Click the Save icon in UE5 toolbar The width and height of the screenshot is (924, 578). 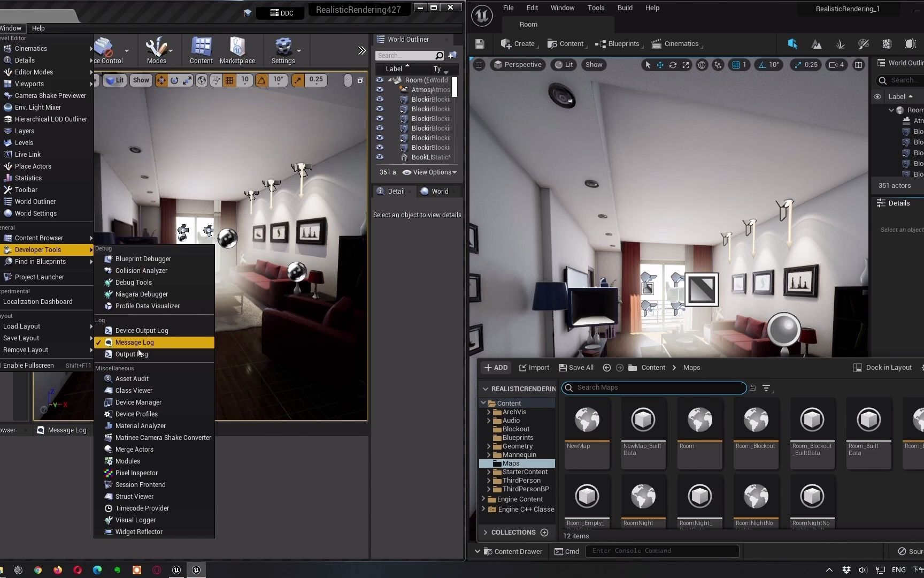pos(480,44)
